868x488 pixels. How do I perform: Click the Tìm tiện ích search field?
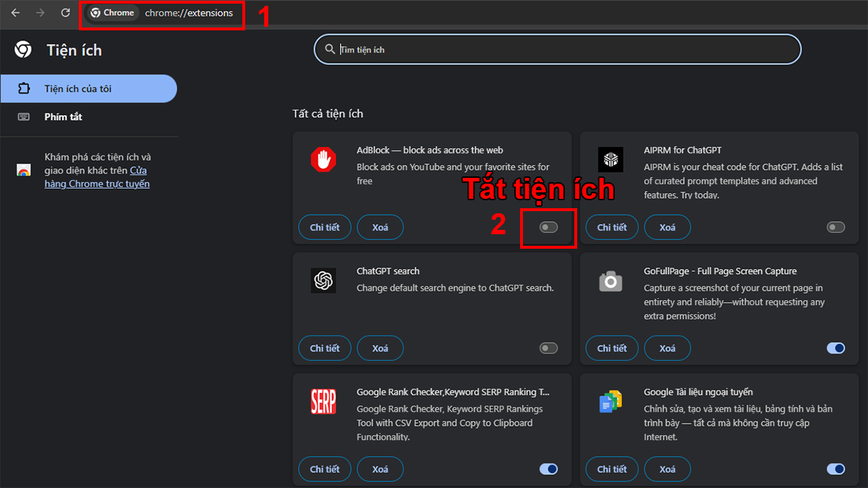pos(558,50)
